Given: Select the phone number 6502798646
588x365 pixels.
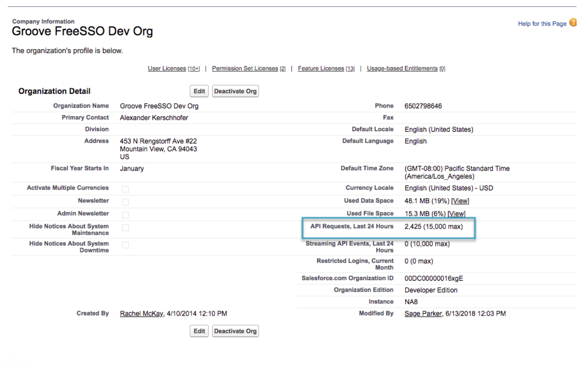Looking at the screenshot, I should [x=423, y=106].
